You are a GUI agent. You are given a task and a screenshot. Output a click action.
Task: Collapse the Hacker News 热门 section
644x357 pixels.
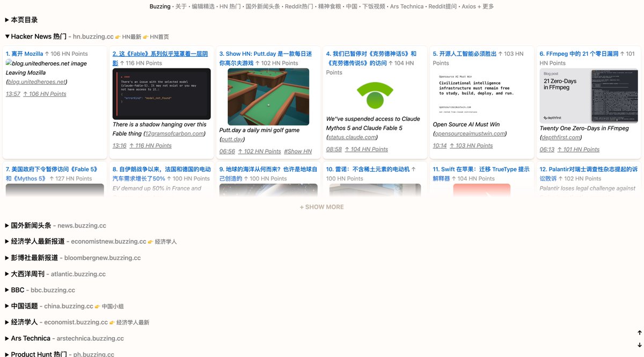36,37
